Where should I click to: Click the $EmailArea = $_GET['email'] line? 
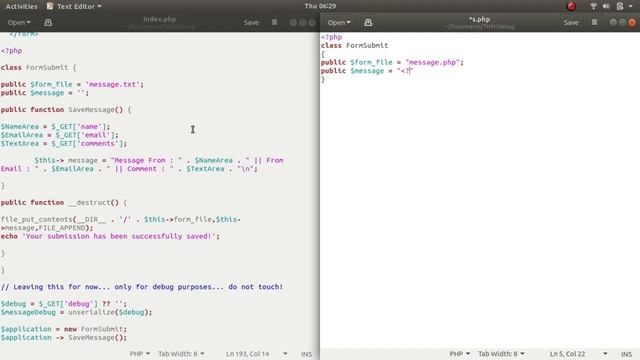click(59, 135)
